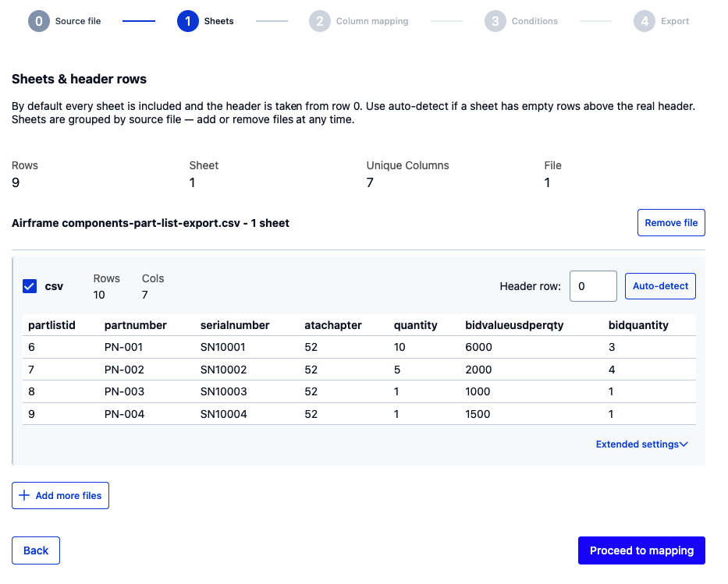The image size is (728, 584).
Task: Uncheck the csv sheet checkbox
Action: coord(30,286)
